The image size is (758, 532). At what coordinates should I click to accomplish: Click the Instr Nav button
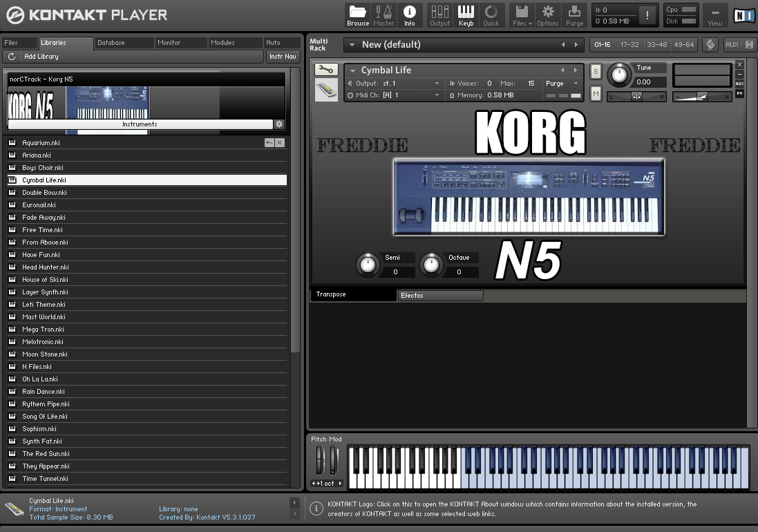[283, 57]
